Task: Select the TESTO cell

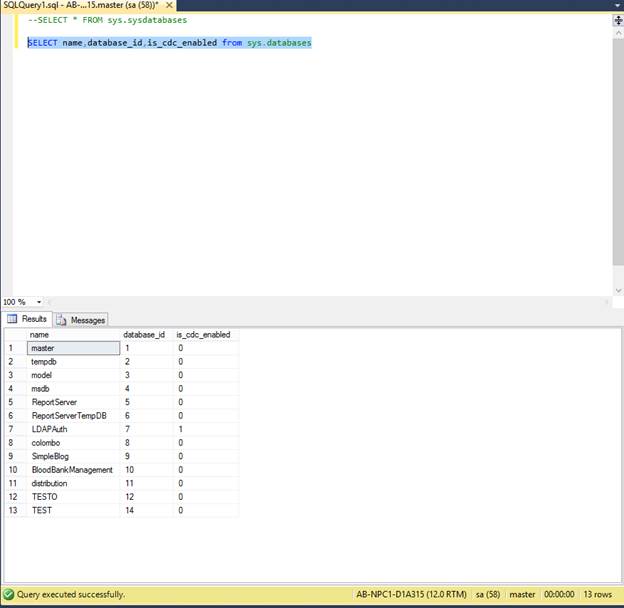Action: 73,497
